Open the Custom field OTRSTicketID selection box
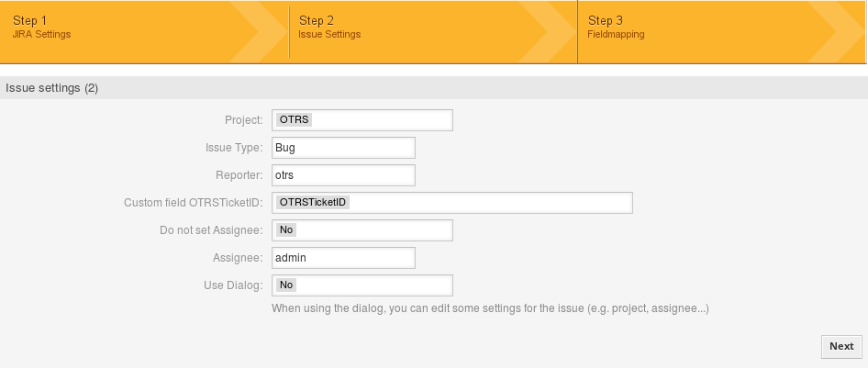This screenshot has height=369, width=868. 451,203
